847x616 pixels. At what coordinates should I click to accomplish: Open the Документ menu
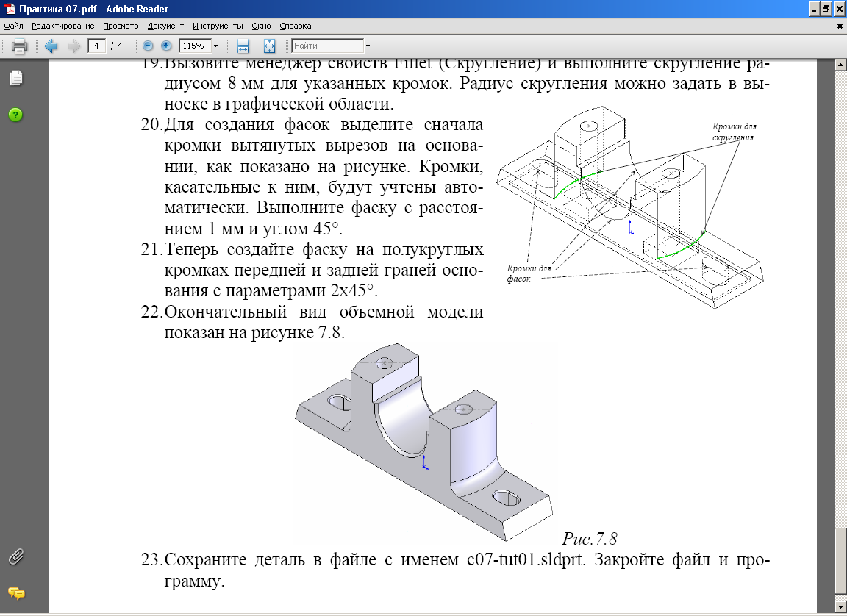(165, 26)
